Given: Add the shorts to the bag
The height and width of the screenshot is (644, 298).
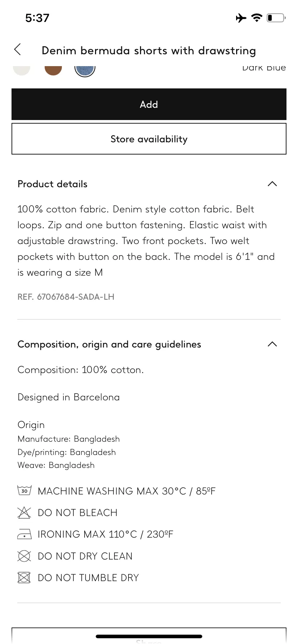Looking at the screenshot, I should (x=149, y=104).
